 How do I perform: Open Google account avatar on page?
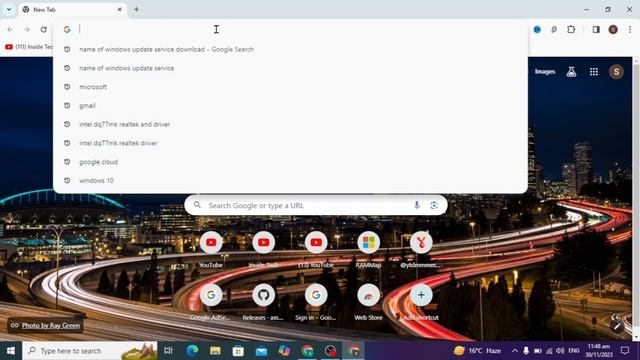[616, 72]
